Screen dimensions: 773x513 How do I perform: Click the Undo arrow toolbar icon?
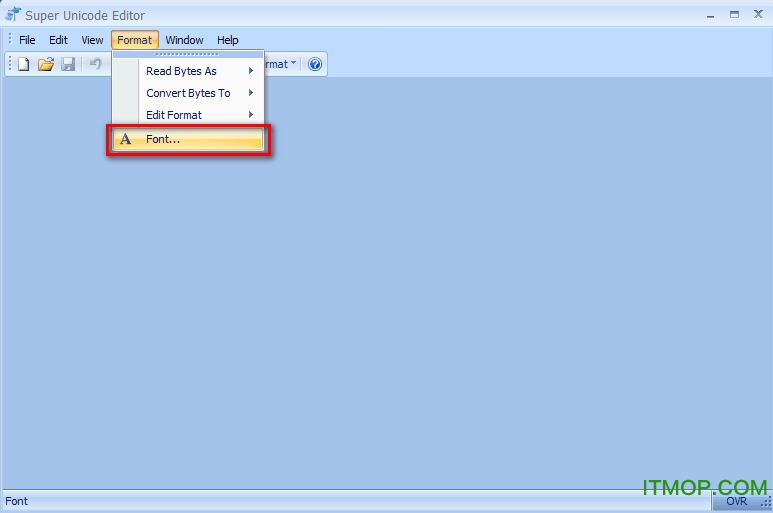tap(95, 64)
